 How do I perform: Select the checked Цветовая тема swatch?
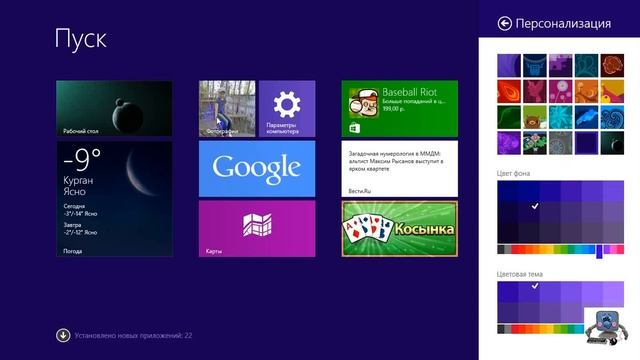(529, 292)
